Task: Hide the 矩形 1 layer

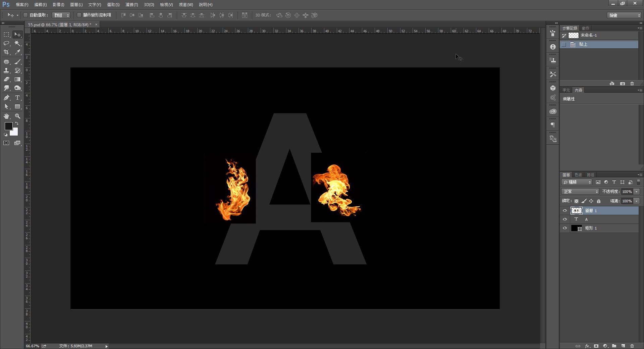Action: click(565, 228)
